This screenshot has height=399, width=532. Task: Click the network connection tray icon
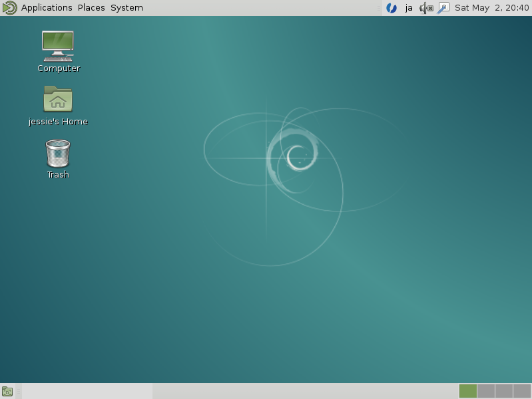click(x=443, y=8)
